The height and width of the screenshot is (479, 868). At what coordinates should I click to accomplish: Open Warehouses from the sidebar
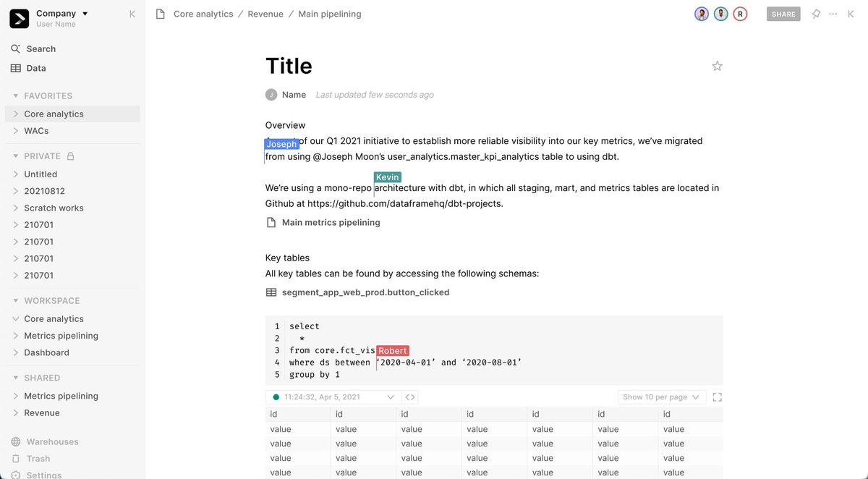coord(51,441)
